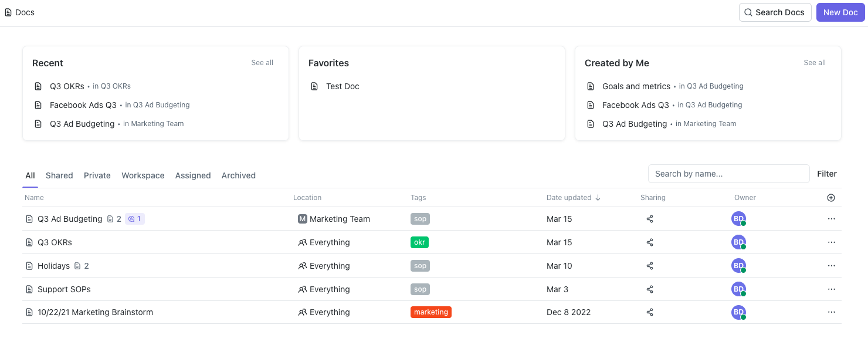Image resolution: width=868 pixels, height=345 pixels.
Task: Click the New Doc button
Action: [840, 12]
